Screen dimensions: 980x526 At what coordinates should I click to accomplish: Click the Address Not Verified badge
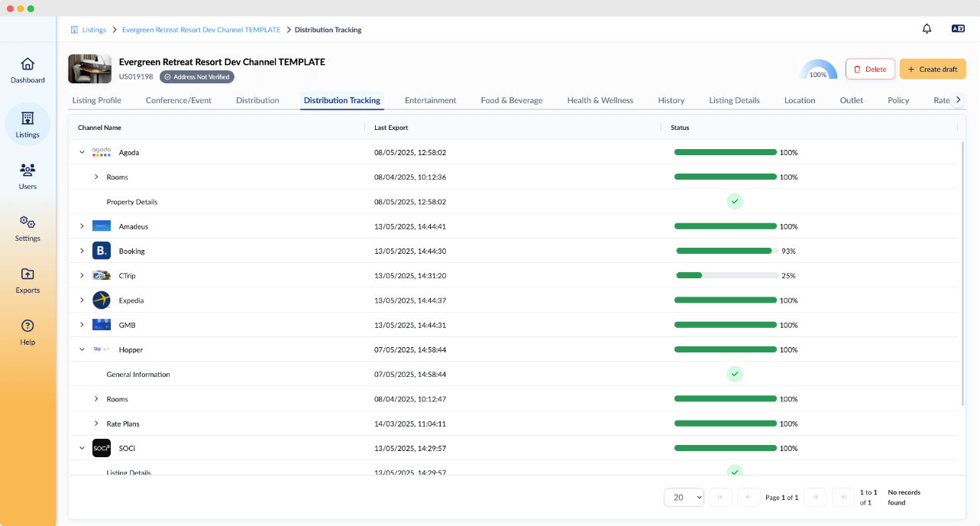197,77
